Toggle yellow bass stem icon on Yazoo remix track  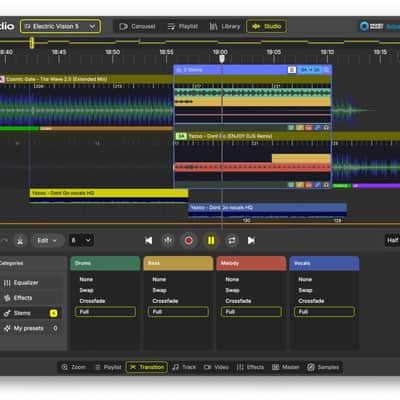tap(300, 185)
